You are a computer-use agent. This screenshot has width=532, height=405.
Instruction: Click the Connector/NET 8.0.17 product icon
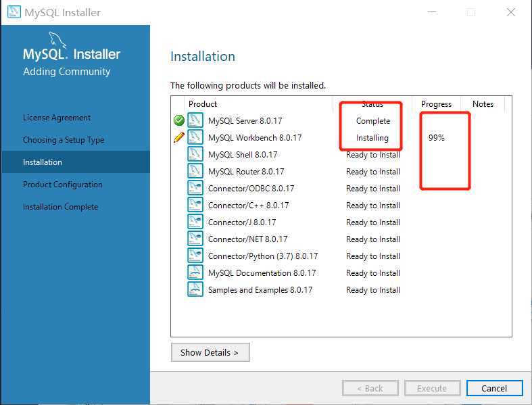pyautogui.click(x=195, y=239)
